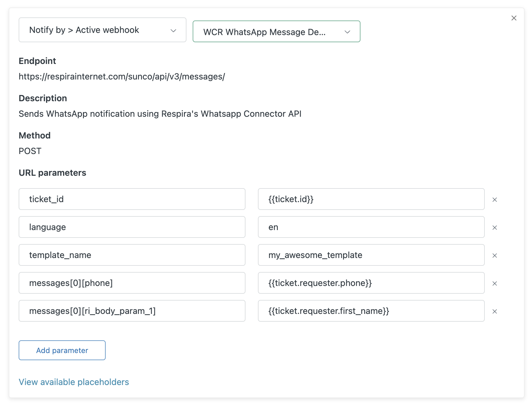532x408 pixels.
Task: Remove the messages[0][ri_body_param_1] parameter row
Action: 495,311
